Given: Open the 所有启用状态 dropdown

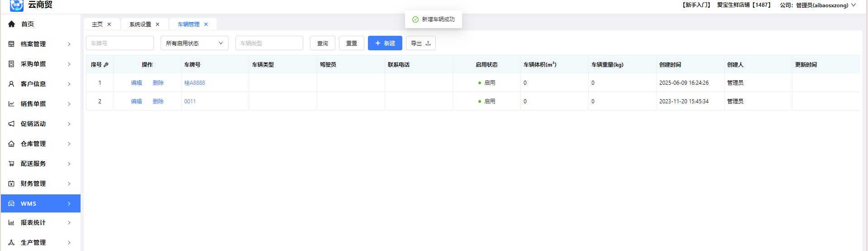Looking at the screenshot, I should (194, 43).
